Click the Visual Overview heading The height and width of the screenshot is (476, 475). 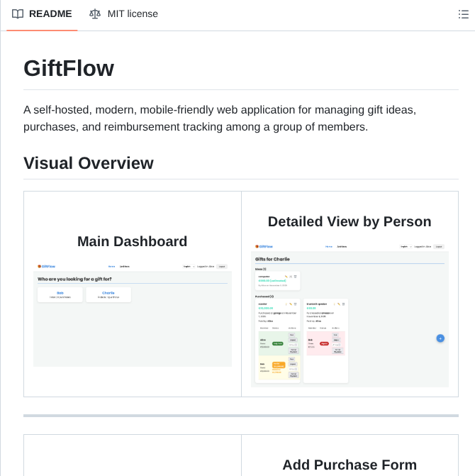coord(89,163)
